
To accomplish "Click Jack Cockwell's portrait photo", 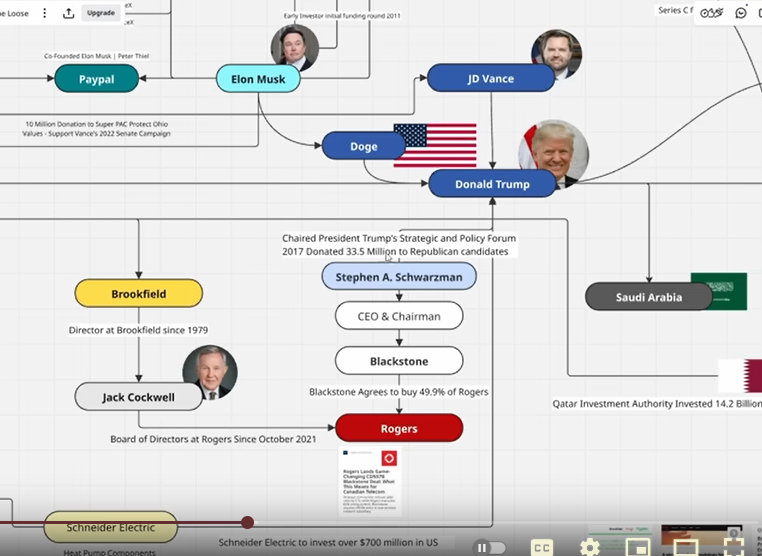I will tap(210, 372).
